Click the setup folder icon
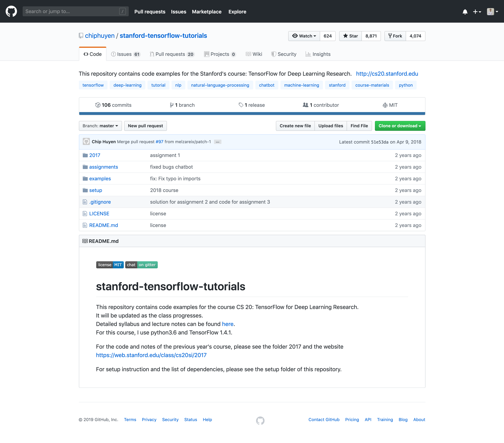 pyautogui.click(x=85, y=190)
